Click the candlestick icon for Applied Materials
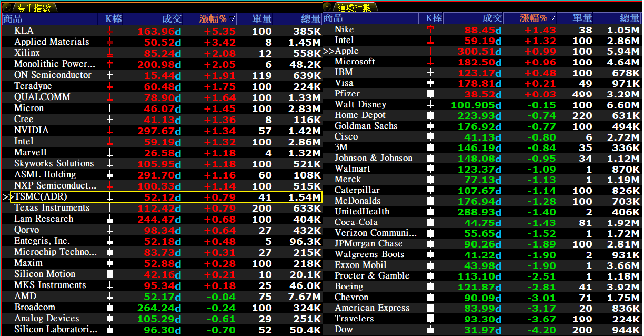This screenshot has height=336, width=644. (110, 42)
